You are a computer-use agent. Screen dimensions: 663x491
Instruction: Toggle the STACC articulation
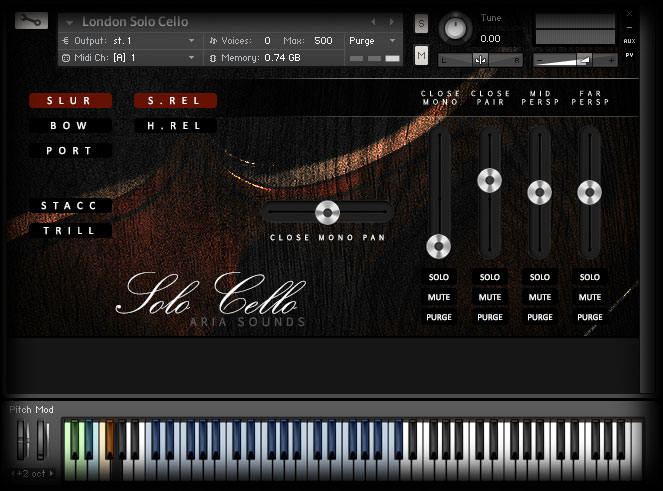click(x=70, y=206)
